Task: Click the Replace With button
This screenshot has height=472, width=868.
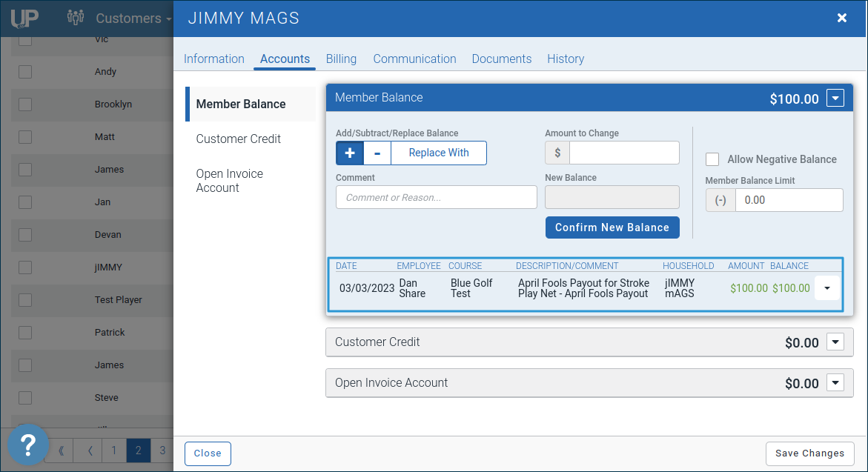Action: coord(438,153)
